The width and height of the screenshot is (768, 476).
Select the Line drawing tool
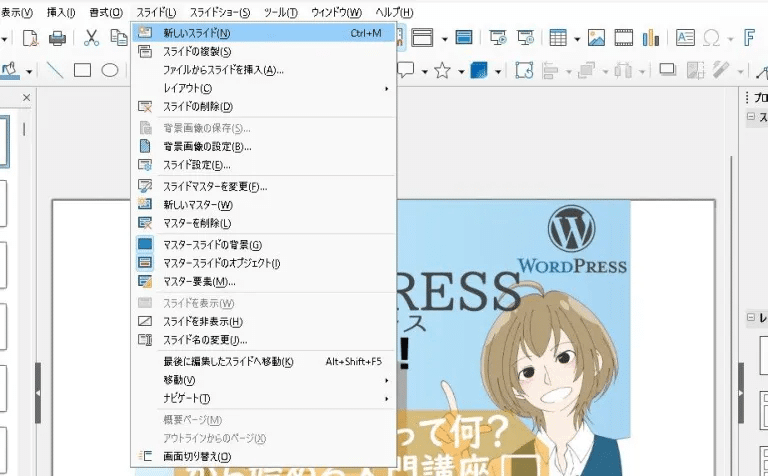pos(55,71)
